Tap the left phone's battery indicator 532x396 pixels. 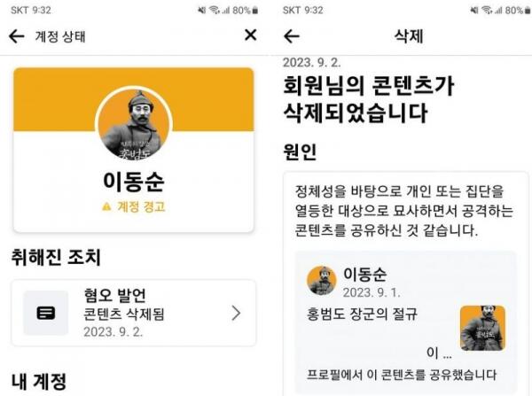coord(255,11)
